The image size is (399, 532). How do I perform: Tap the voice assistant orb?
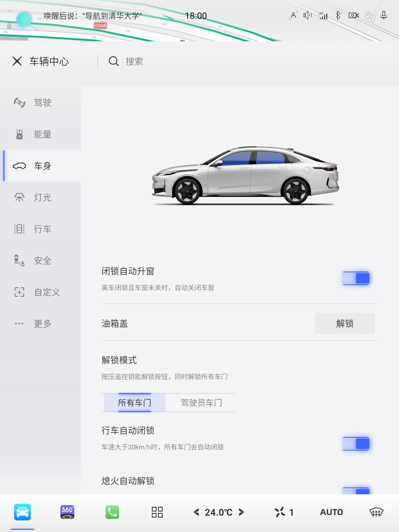[24, 19]
